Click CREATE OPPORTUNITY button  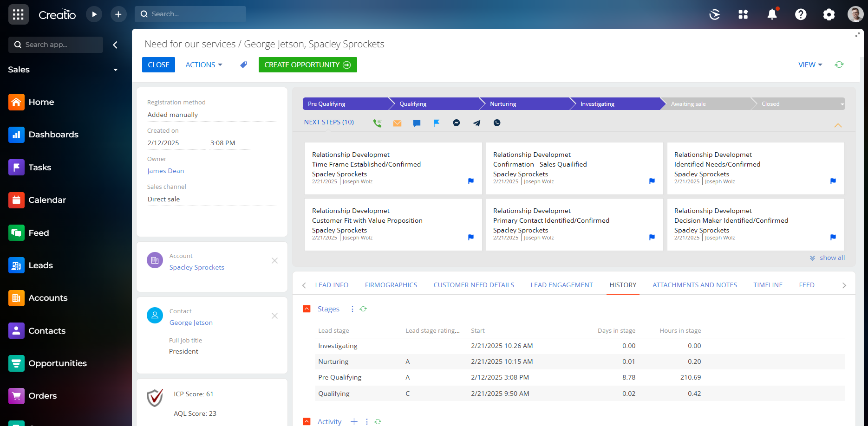point(307,65)
